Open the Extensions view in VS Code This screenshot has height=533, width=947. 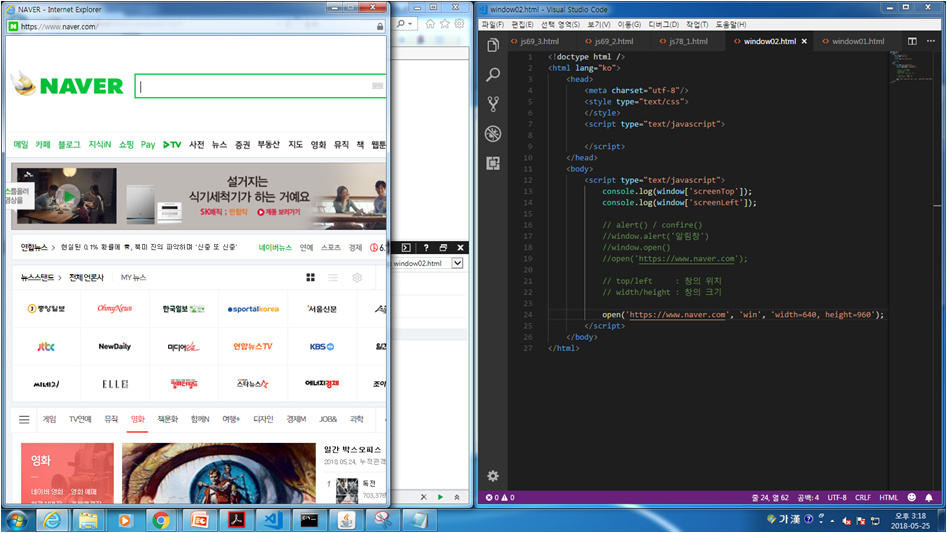pyautogui.click(x=493, y=163)
